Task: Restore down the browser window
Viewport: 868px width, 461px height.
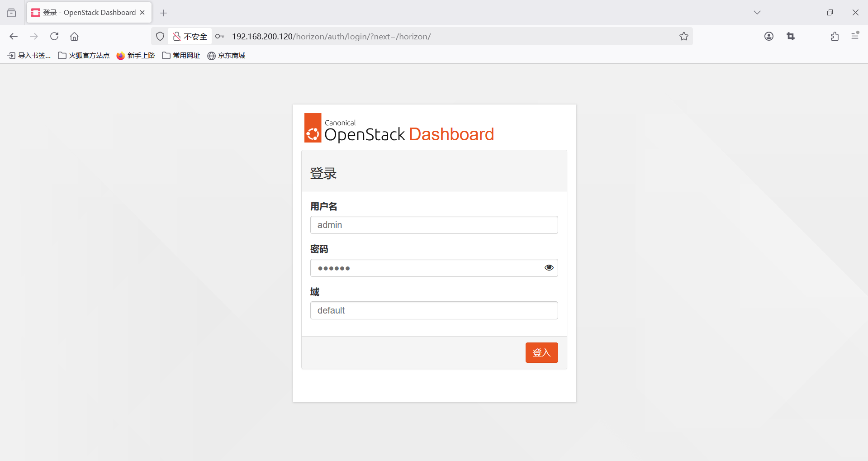Action: 830,13
